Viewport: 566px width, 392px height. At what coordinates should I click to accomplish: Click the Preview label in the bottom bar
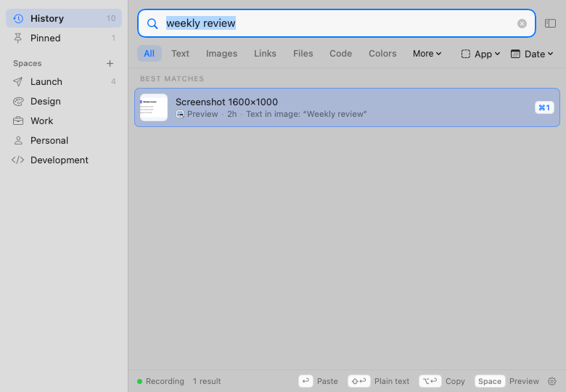[x=524, y=381]
